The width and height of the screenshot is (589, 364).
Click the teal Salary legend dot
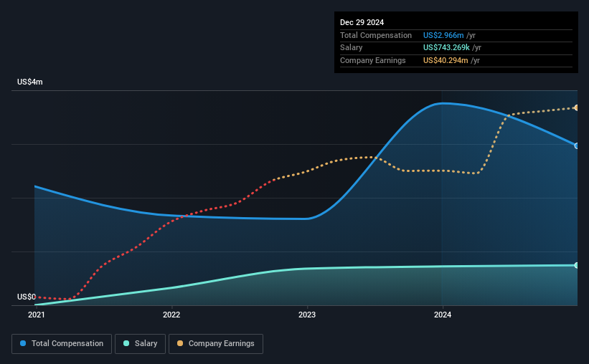pyautogui.click(x=126, y=343)
